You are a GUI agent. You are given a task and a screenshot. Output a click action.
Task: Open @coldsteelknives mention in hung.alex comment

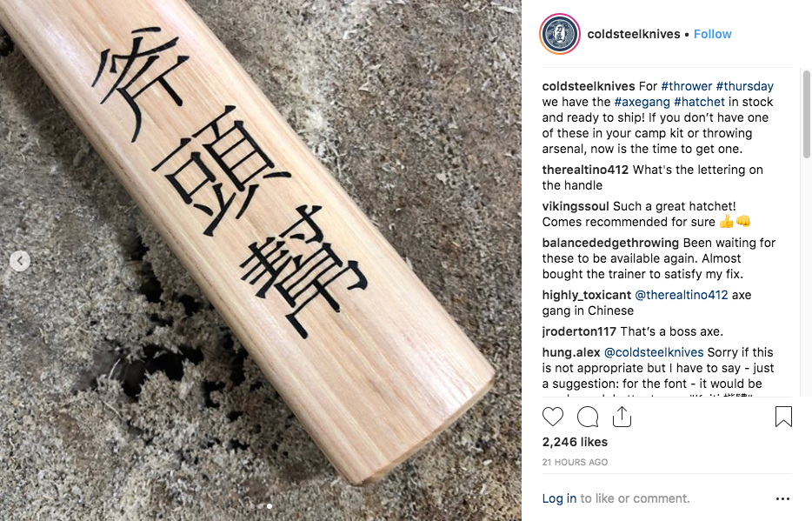tap(654, 352)
